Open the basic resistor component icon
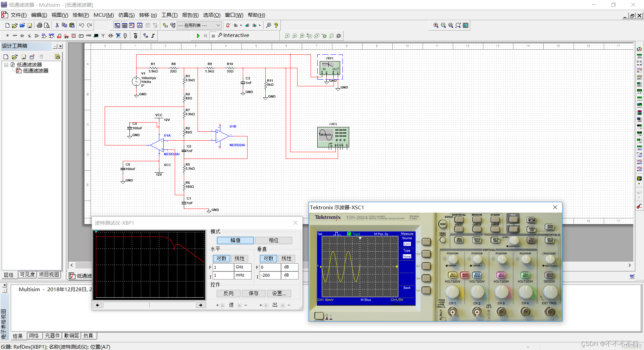Image resolution: width=644 pixels, height=350 pixels. 15,36
